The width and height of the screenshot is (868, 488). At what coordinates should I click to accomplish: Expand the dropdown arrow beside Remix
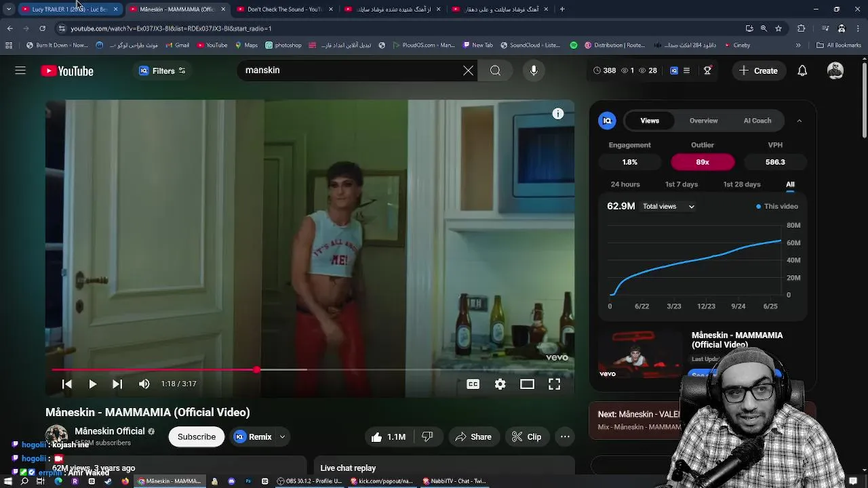point(282,436)
